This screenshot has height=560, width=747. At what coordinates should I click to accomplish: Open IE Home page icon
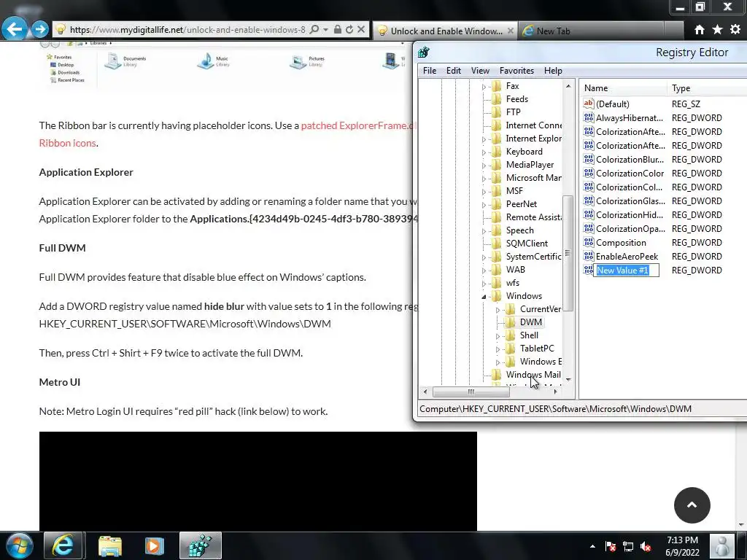click(x=700, y=30)
